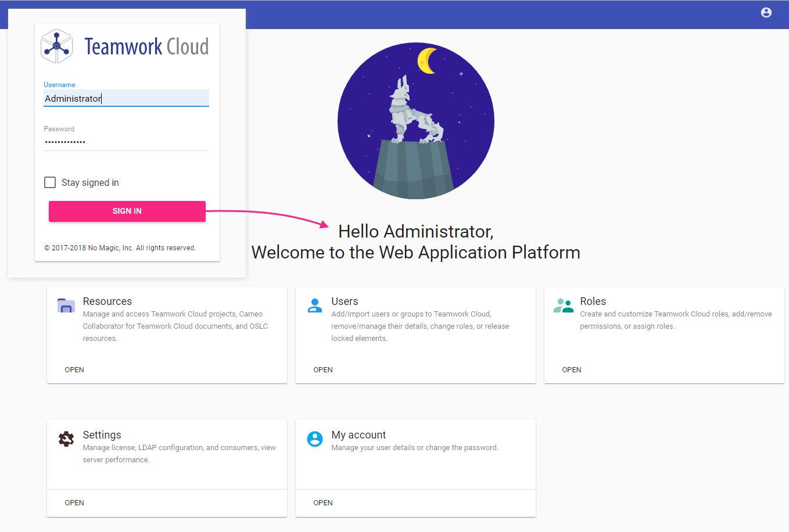Click the My account avatar icon
Viewport: 789px width, 532px height.
[315, 439]
